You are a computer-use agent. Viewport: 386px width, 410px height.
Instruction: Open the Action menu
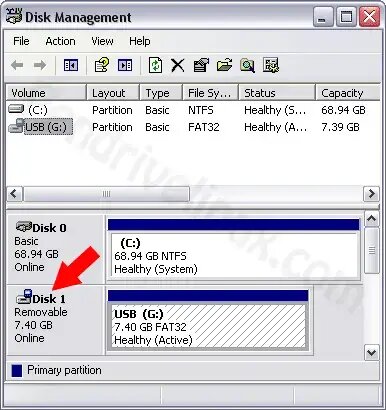[60, 41]
